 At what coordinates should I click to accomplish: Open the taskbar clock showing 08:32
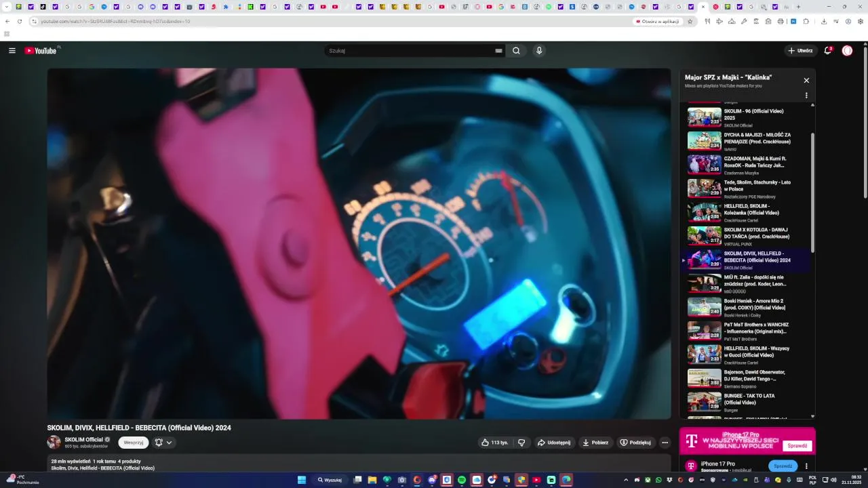coord(851,480)
